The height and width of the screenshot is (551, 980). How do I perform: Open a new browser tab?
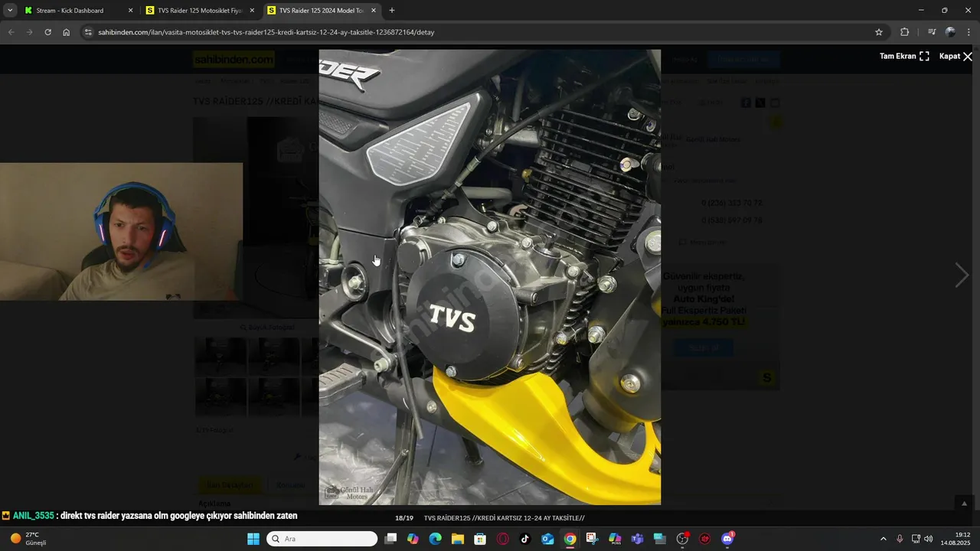click(x=392, y=11)
